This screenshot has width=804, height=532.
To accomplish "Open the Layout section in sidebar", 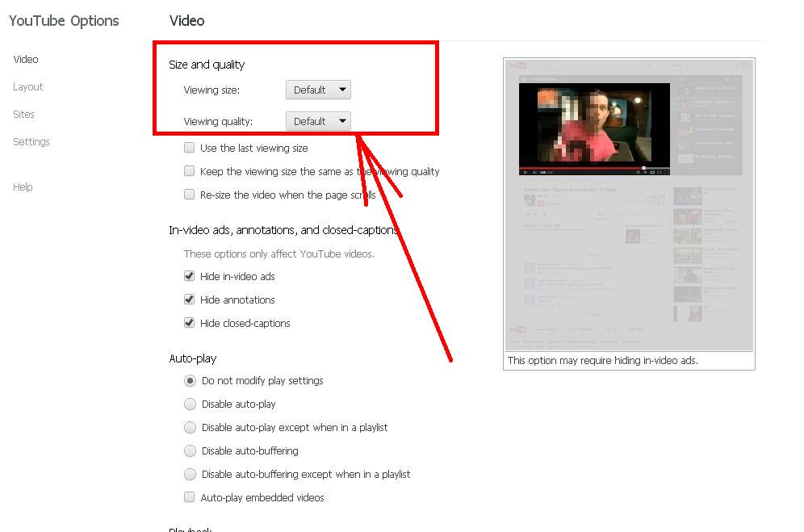I will pyautogui.click(x=27, y=87).
